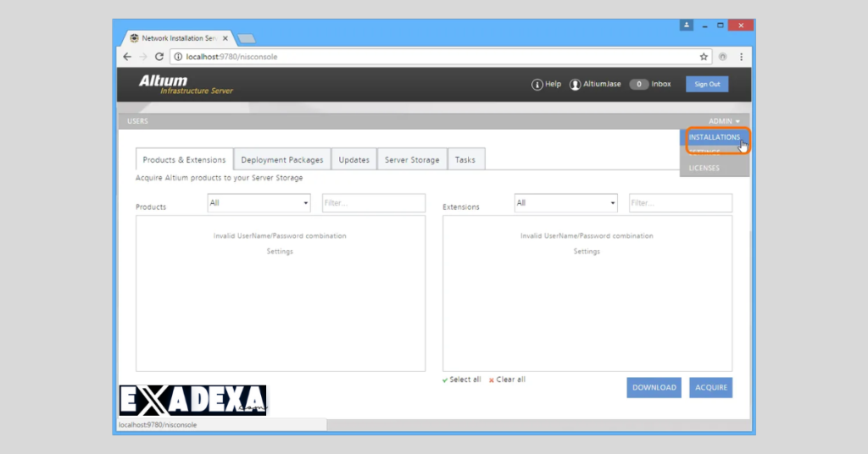Open Chrome three-dot menu
The image size is (868, 454).
tap(741, 57)
